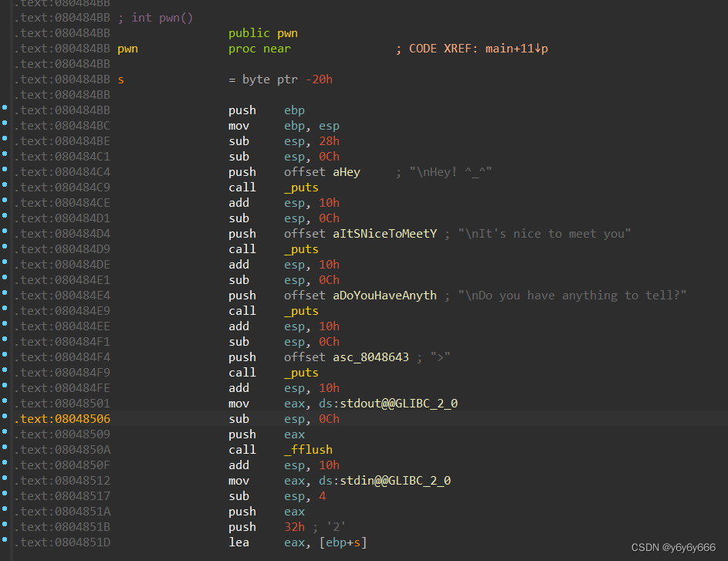Click the main+11 code cross-reference
Viewport: 728px width, 561px height.
point(516,49)
